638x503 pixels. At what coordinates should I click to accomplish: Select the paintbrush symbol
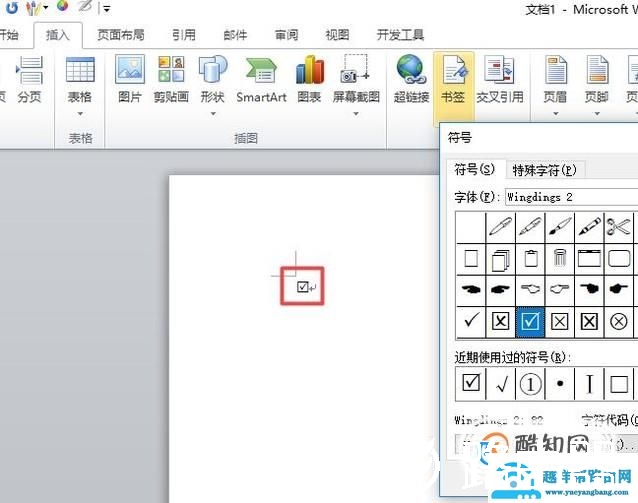(x=560, y=227)
